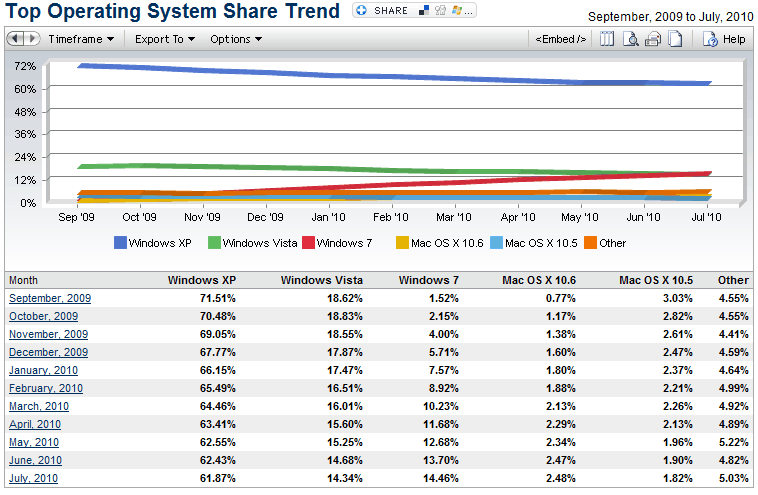Click the previous period arrow in the toolbar

tap(16, 40)
